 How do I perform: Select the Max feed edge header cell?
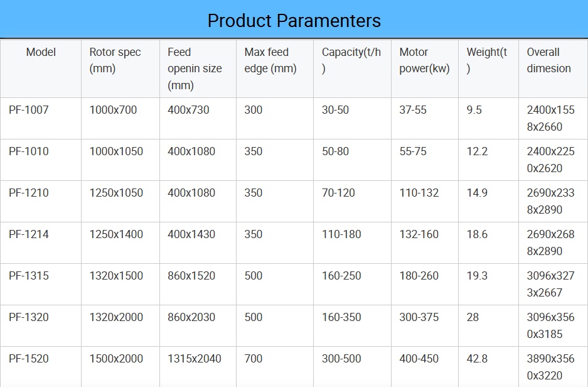click(270, 60)
